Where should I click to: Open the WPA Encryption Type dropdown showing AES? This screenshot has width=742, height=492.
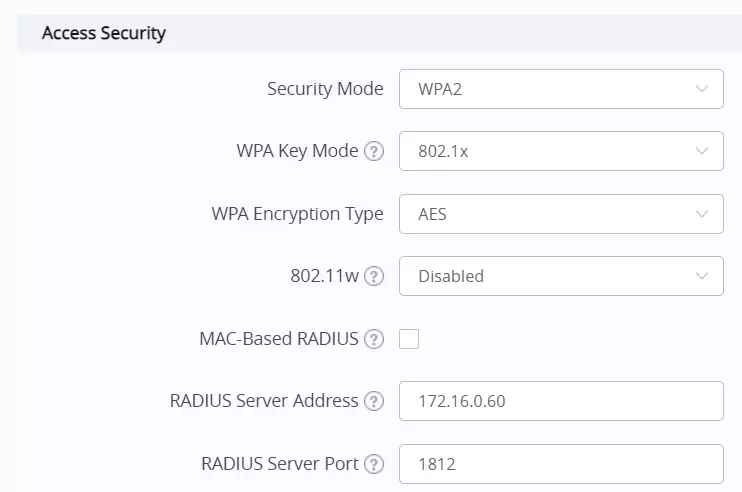click(x=561, y=214)
